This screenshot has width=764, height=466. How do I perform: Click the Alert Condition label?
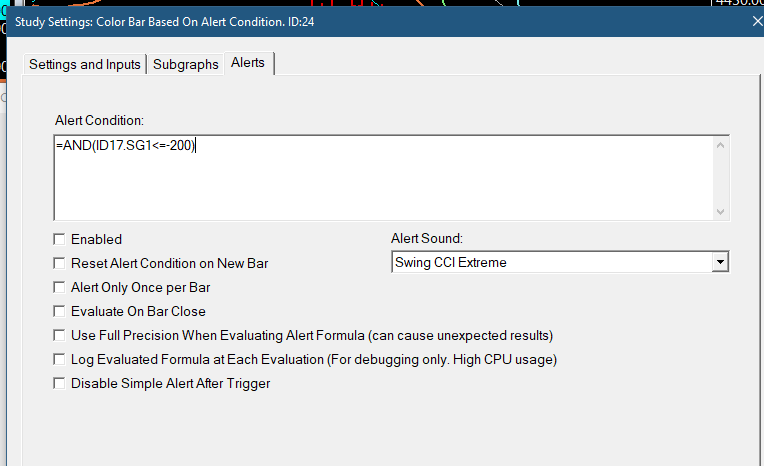[100, 120]
